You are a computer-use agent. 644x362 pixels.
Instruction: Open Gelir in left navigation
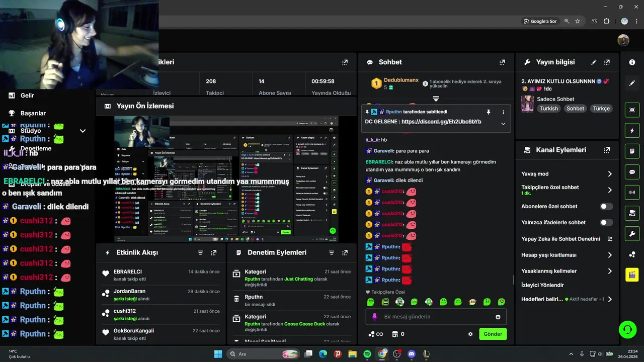(27, 96)
